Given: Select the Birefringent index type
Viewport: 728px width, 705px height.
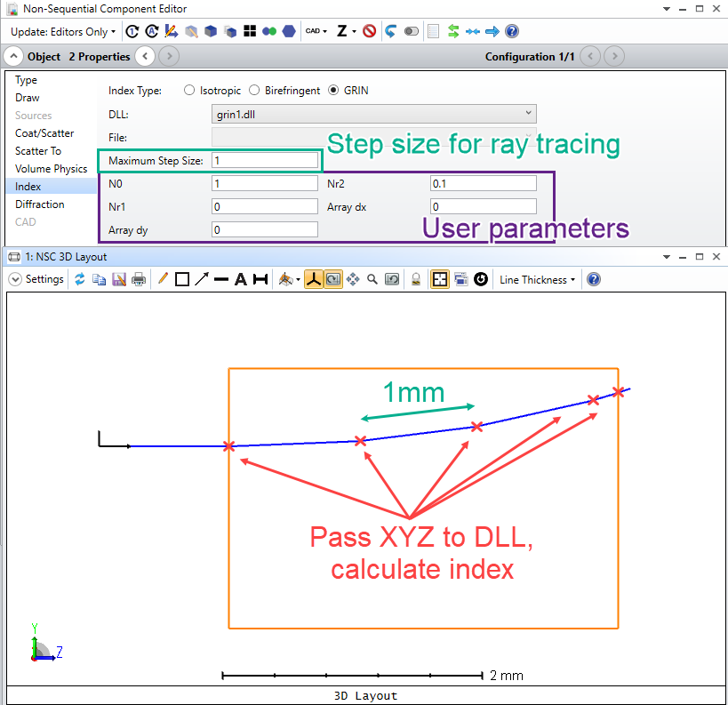Looking at the screenshot, I should (x=254, y=90).
